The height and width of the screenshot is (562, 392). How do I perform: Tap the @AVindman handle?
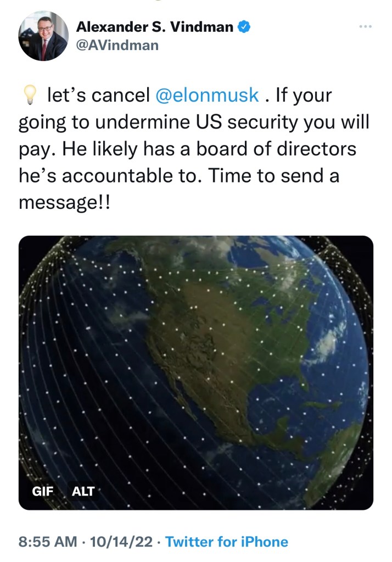click(116, 45)
